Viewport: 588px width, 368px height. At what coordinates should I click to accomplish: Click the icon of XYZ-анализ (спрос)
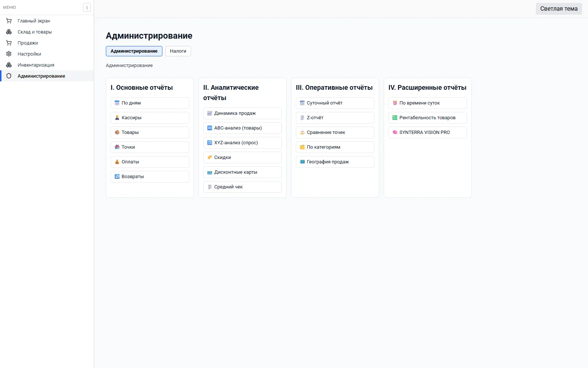210,143
